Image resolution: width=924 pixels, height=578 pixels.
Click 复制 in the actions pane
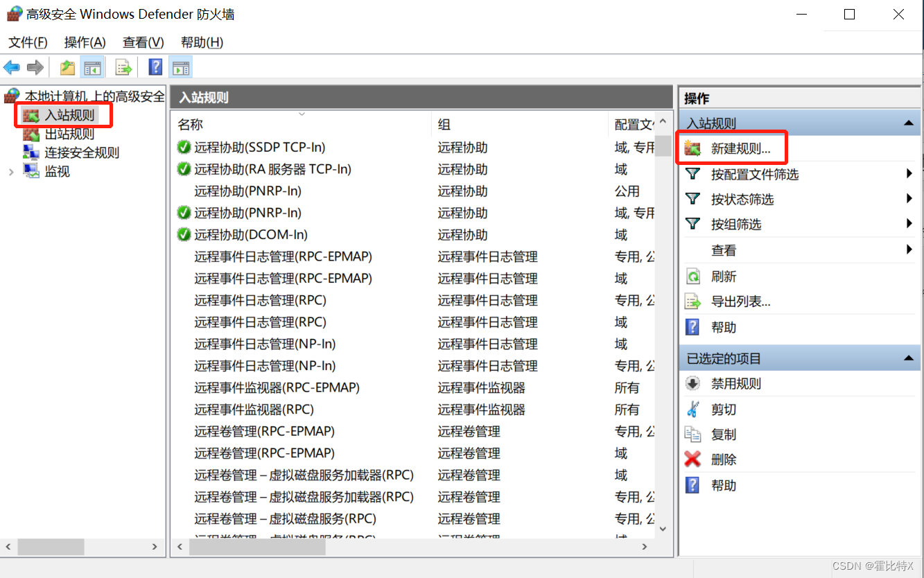pyautogui.click(x=724, y=435)
